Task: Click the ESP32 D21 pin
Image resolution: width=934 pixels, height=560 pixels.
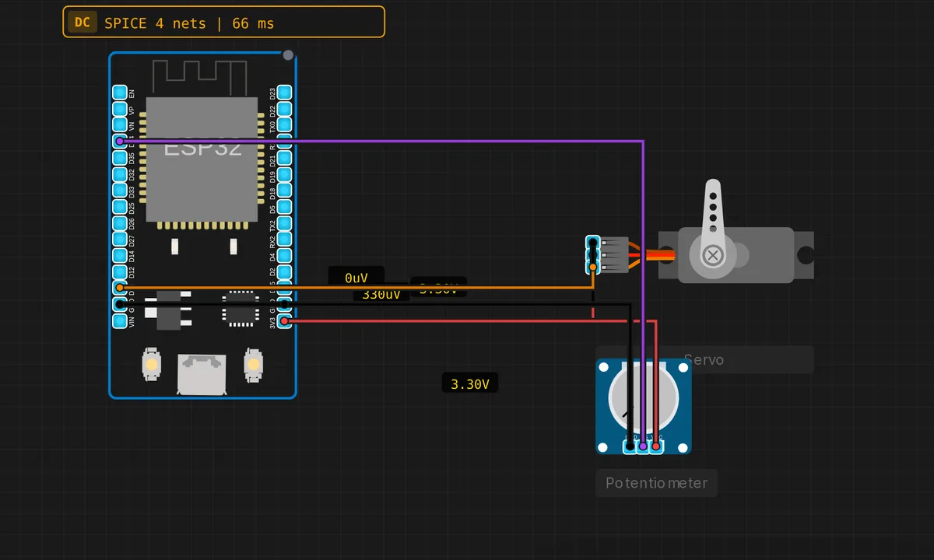Action: tap(284, 158)
